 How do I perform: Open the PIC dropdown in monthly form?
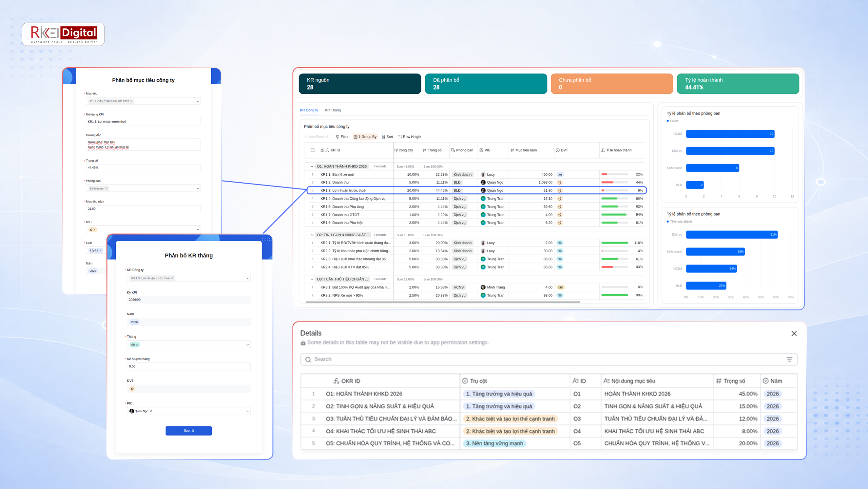pos(189,411)
